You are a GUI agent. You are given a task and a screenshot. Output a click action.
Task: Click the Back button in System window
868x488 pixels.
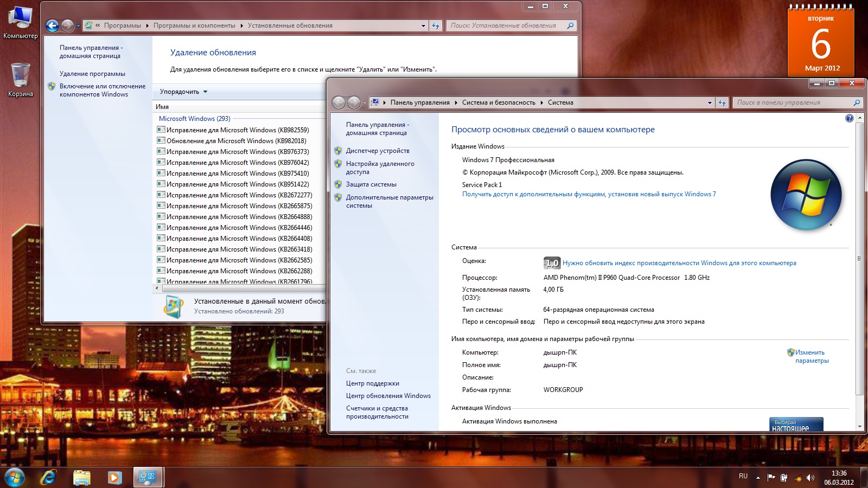(x=339, y=102)
